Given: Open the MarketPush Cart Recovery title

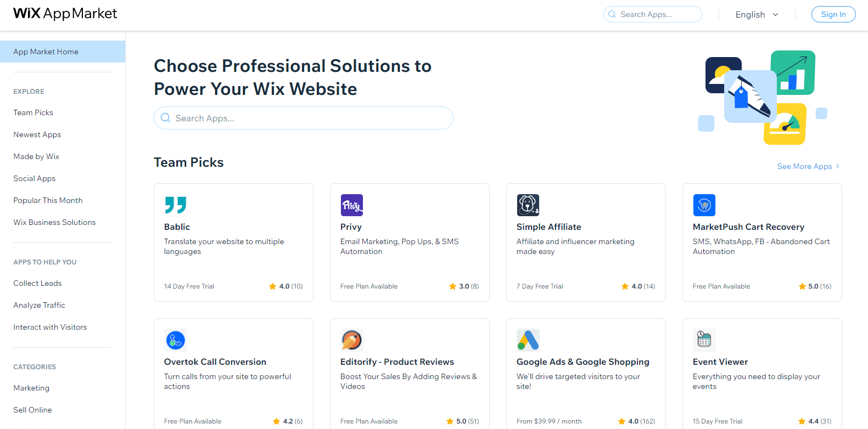Looking at the screenshot, I should click(x=749, y=227).
